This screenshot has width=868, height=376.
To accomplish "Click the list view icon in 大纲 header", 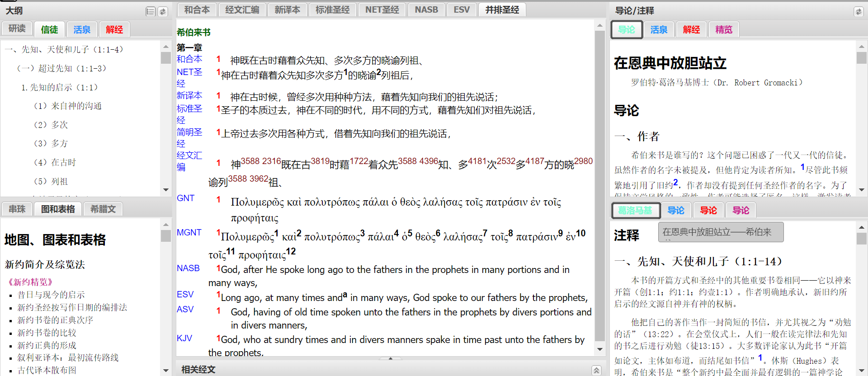I will coord(151,11).
